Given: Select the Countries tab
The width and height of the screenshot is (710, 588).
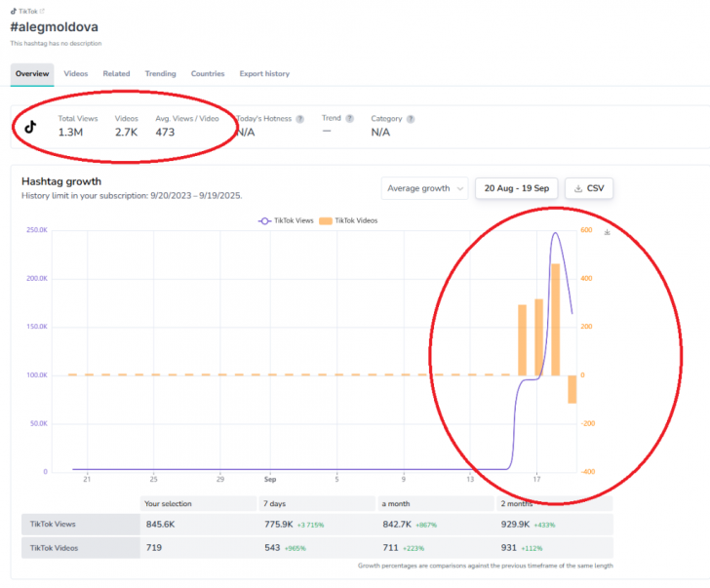Looking at the screenshot, I should [x=208, y=74].
